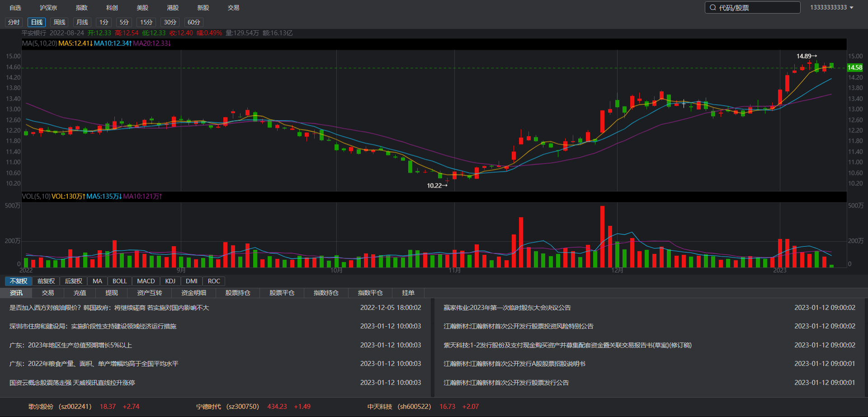Image resolution: width=868 pixels, height=417 pixels.
Task: Click the search magnifier icon
Action: pos(713,8)
